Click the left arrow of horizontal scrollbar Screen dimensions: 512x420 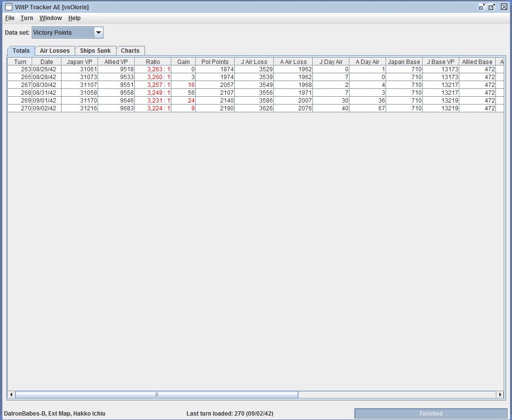tap(11, 395)
